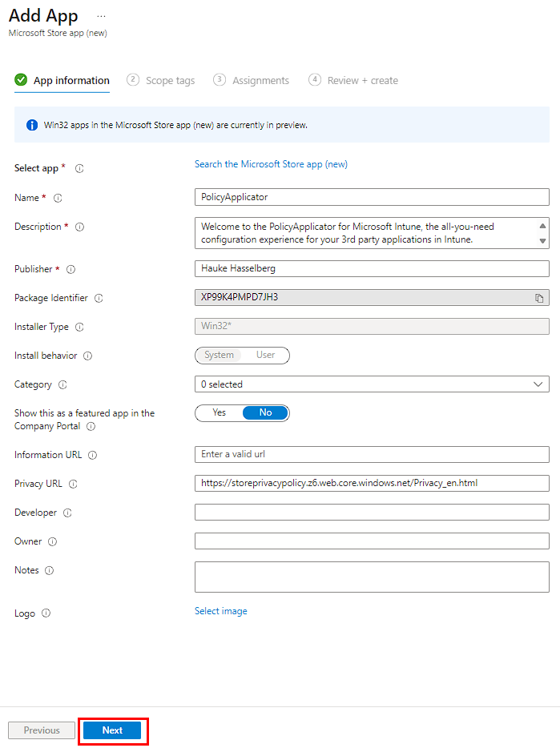The image size is (560, 748).
Task: Show info tooltip for Developer
Action: (67, 513)
